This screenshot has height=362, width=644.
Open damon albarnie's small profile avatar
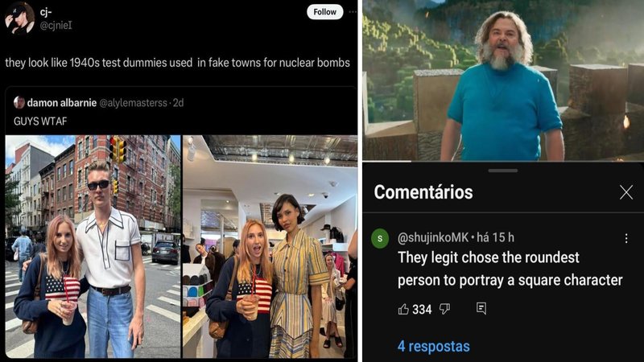19,102
